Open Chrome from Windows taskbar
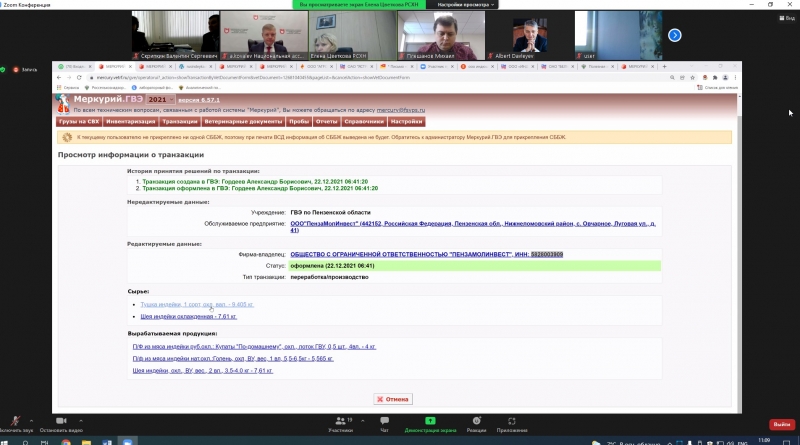This screenshot has height=445, width=800. [x=66, y=442]
